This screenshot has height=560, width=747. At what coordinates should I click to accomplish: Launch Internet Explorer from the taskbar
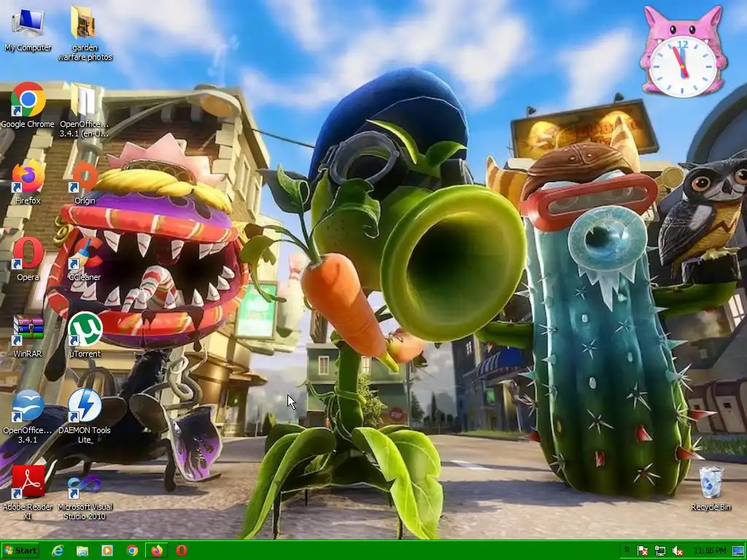(58, 551)
